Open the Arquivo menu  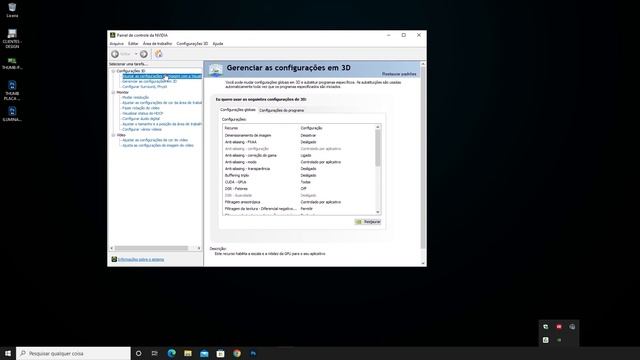click(x=116, y=44)
